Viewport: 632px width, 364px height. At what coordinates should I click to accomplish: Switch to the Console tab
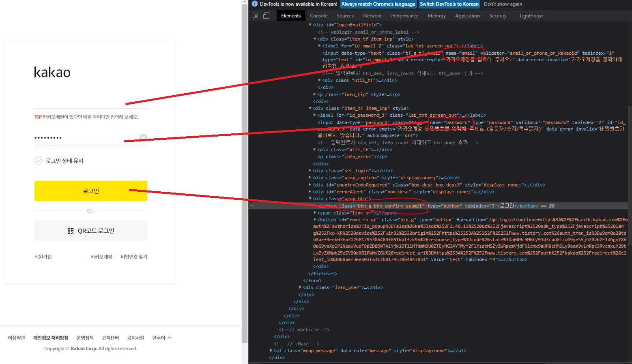click(318, 16)
